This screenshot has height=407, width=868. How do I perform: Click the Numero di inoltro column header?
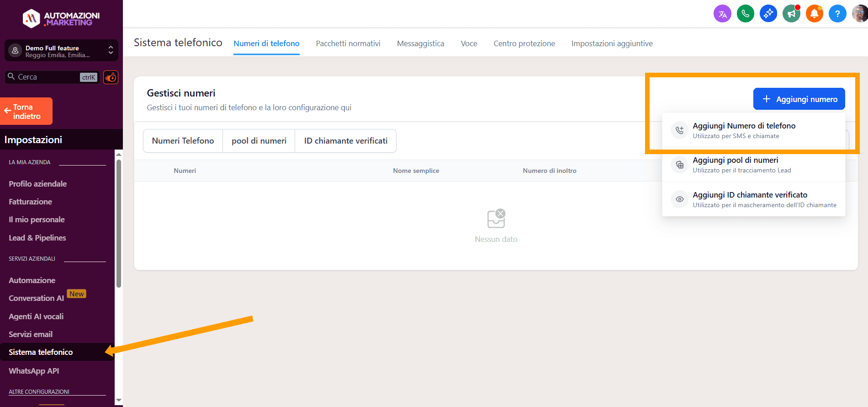pyautogui.click(x=550, y=171)
